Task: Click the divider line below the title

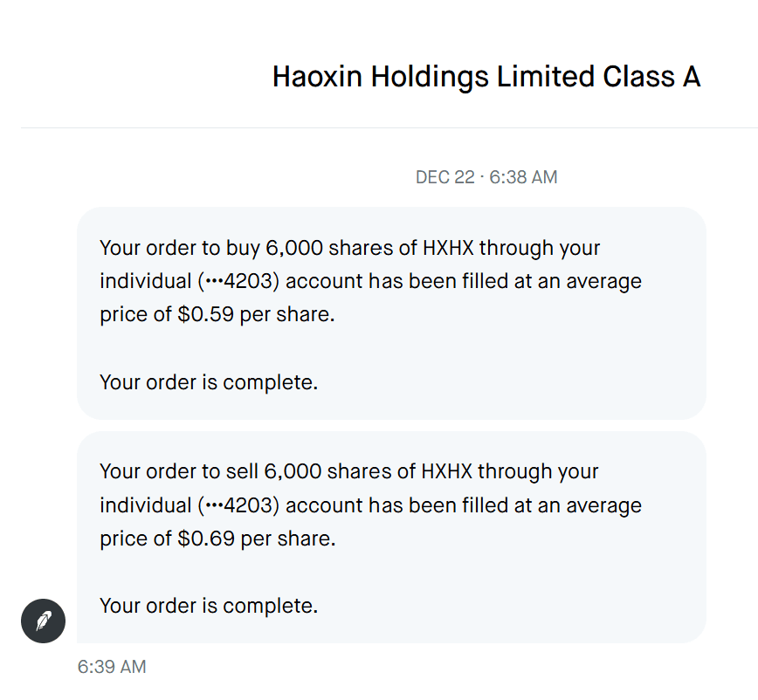Action: pyautogui.click(x=389, y=128)
